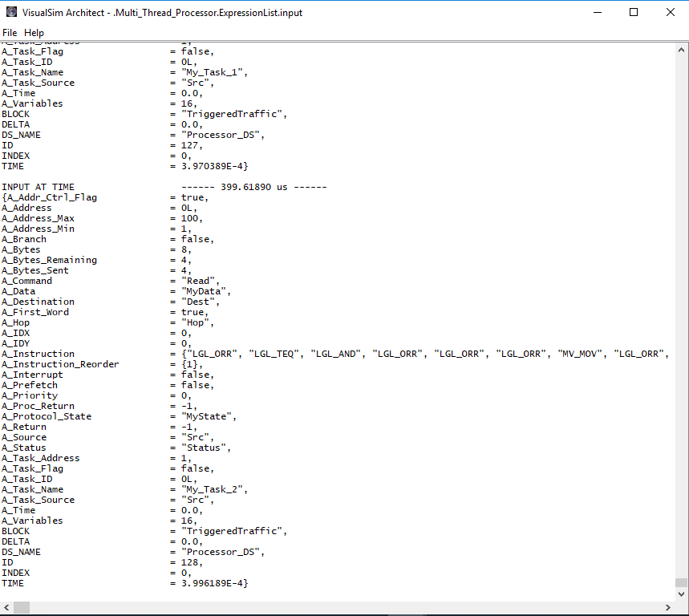Click the VisualSim Architect title bar icon
The width and height of the screenshot is (689, 616).
pos(11,12)
